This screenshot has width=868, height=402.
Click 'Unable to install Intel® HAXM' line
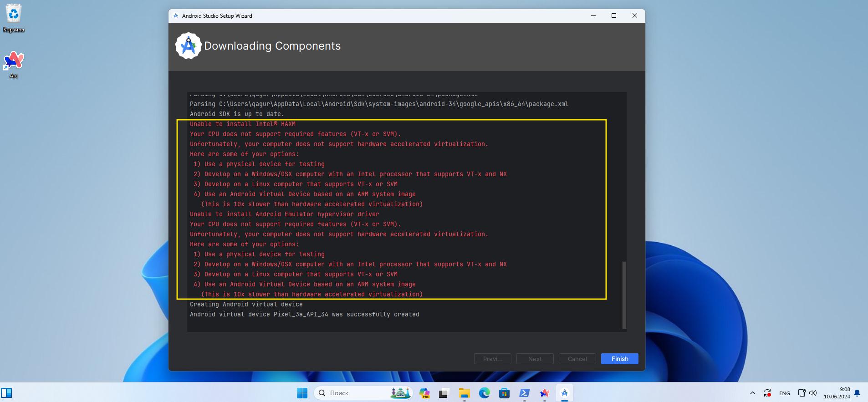(243, 124)
